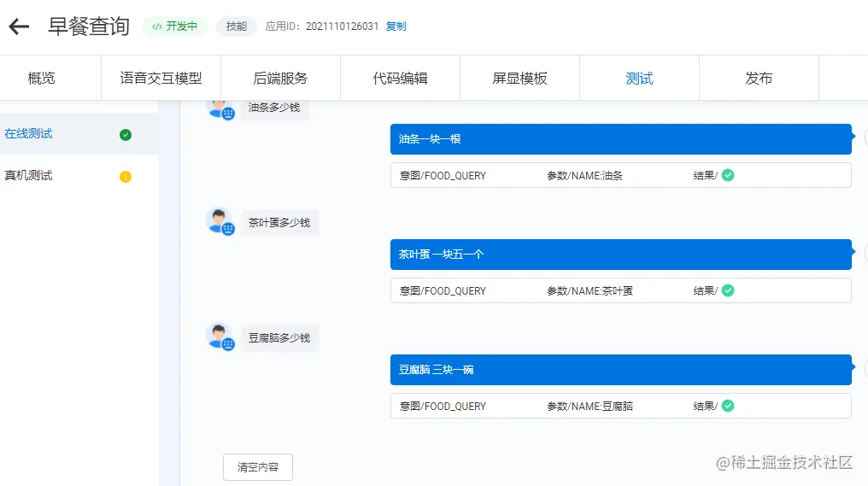Screen dimensions: 868x486
Task: Select the 屏显模板 tab
Action: point(519,78)
